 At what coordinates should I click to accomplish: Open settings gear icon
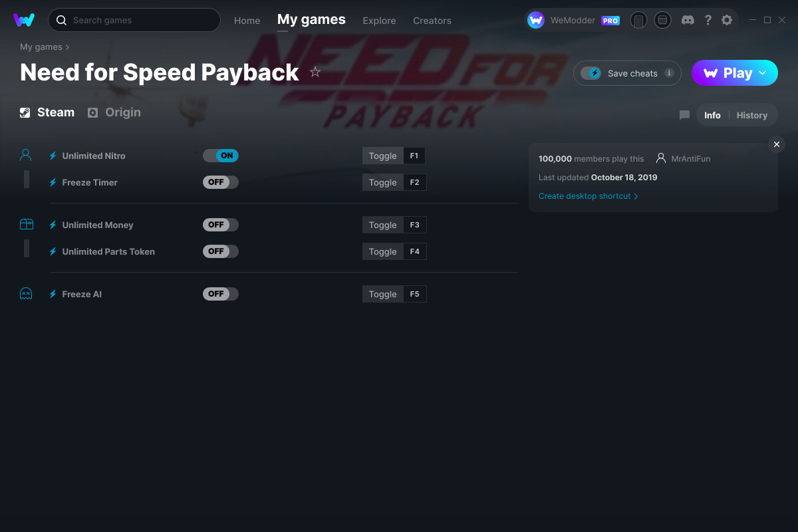727,20
